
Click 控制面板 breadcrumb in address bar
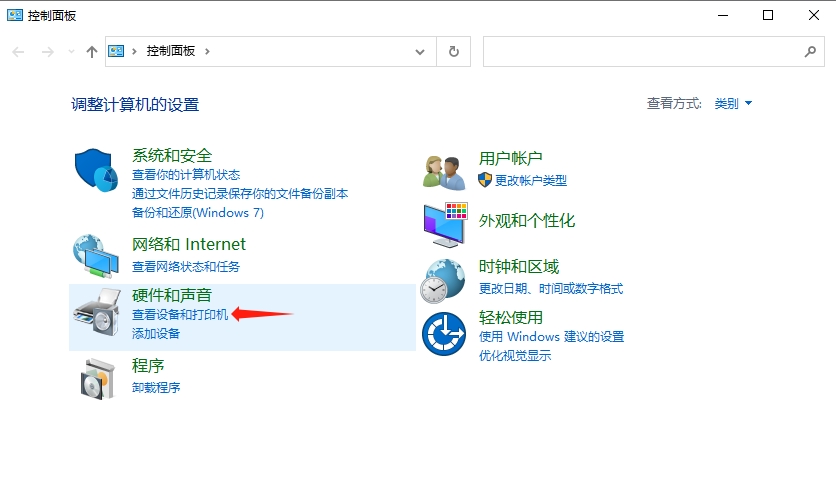coord(171,51)
